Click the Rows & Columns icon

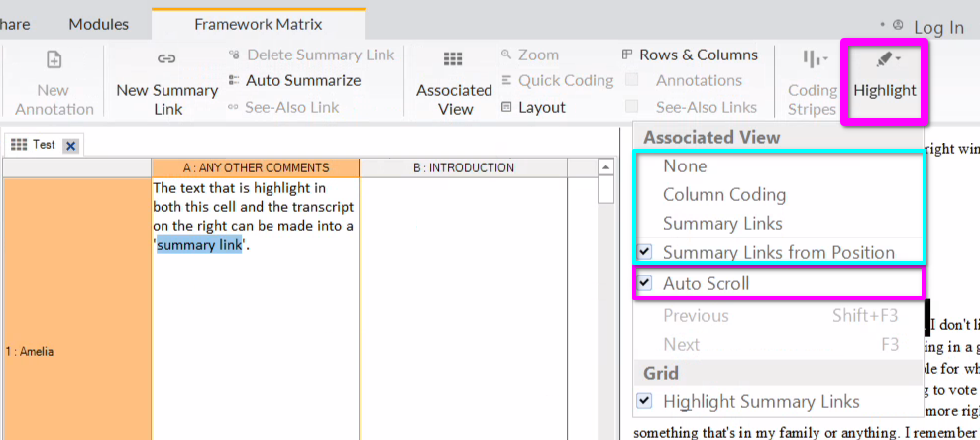[627, 55]
